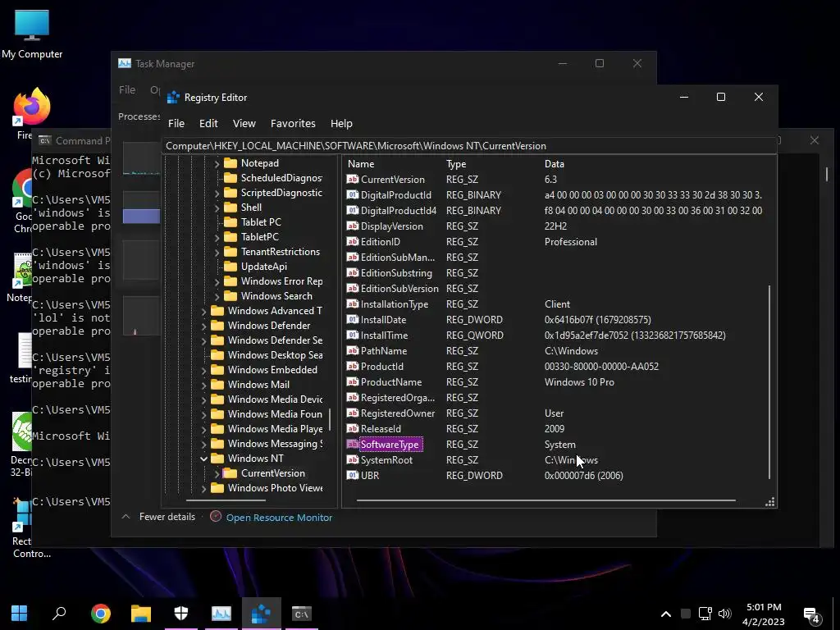Select the DisplayVersion value icon
Screen dimensions: 840x630
[x=353, y=226]
